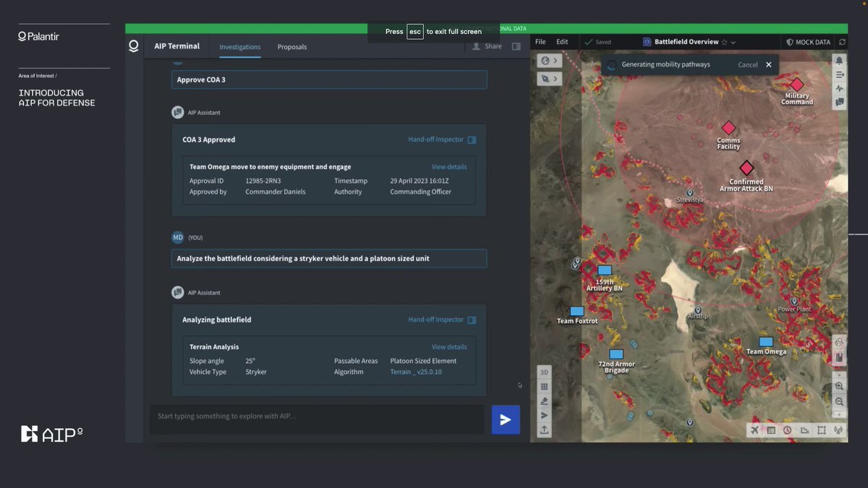Click the user layers icon above zoom controls

(839, 342)
